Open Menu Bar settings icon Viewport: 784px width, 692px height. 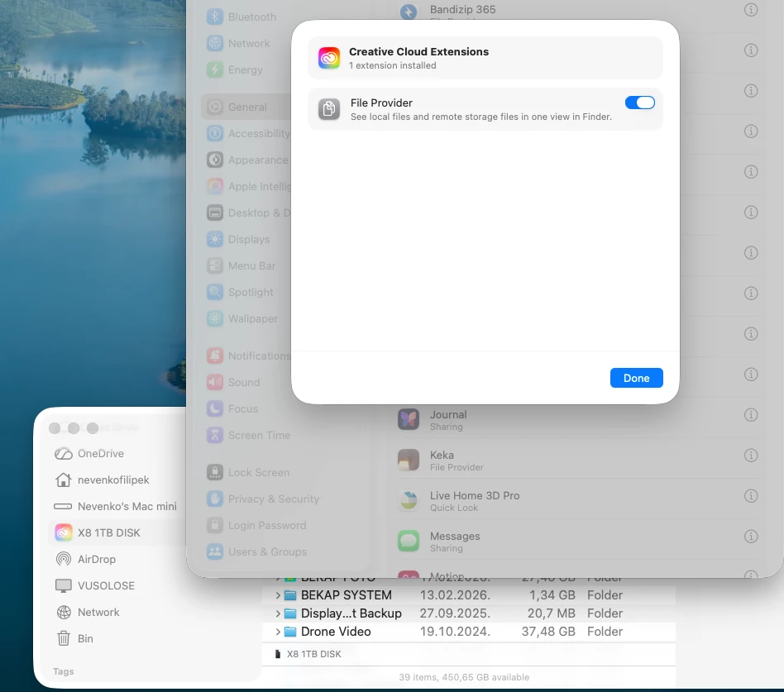tap(215, 266)
